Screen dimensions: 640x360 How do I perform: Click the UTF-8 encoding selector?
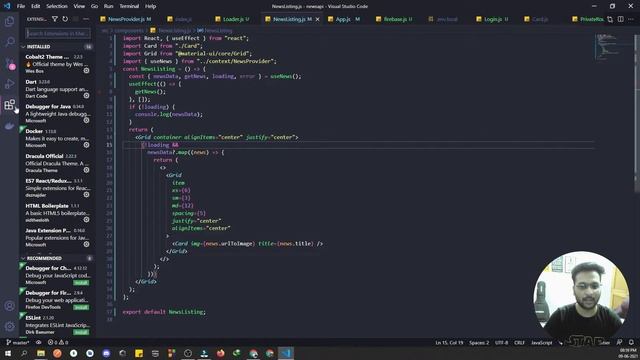501,342
